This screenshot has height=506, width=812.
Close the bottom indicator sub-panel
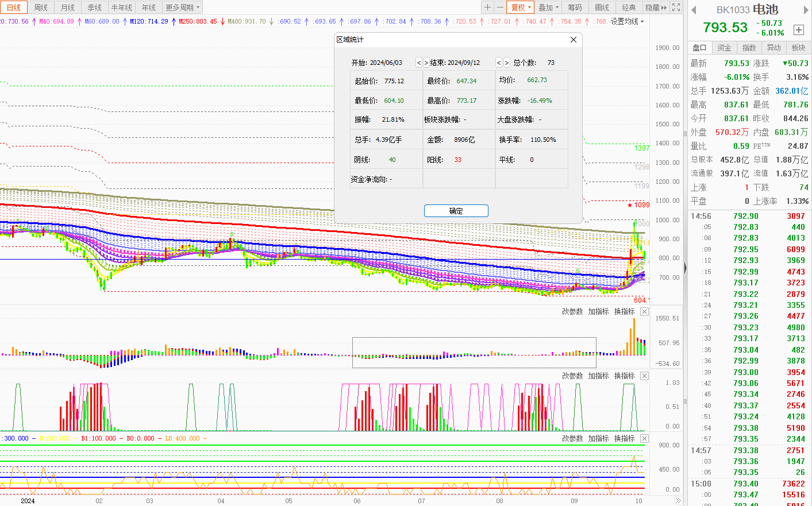pos(644,438)
